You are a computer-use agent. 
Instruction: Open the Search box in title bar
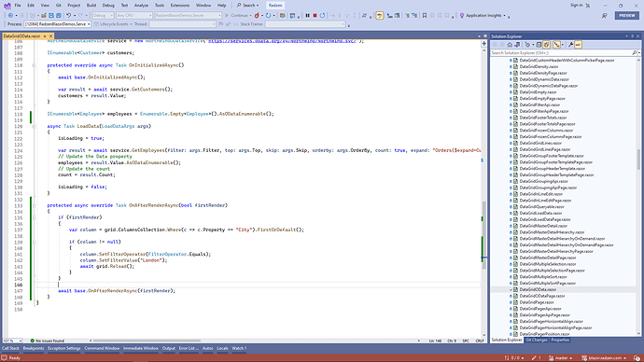coord(247,6)
